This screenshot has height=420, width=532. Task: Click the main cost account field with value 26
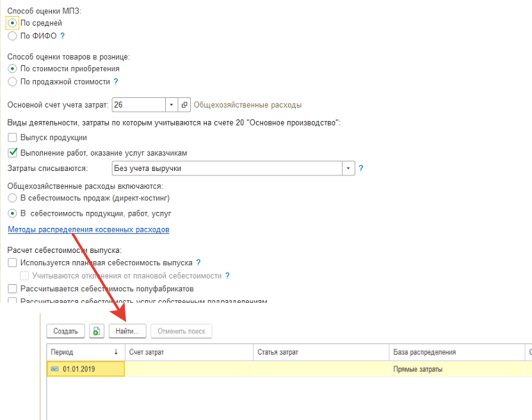point(139,105)
